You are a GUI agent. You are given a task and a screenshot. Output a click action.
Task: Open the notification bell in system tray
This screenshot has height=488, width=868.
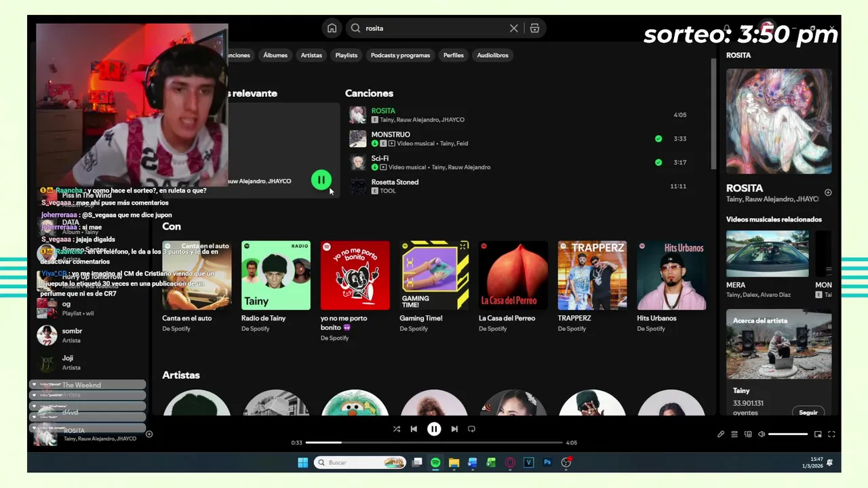[829, 463]
